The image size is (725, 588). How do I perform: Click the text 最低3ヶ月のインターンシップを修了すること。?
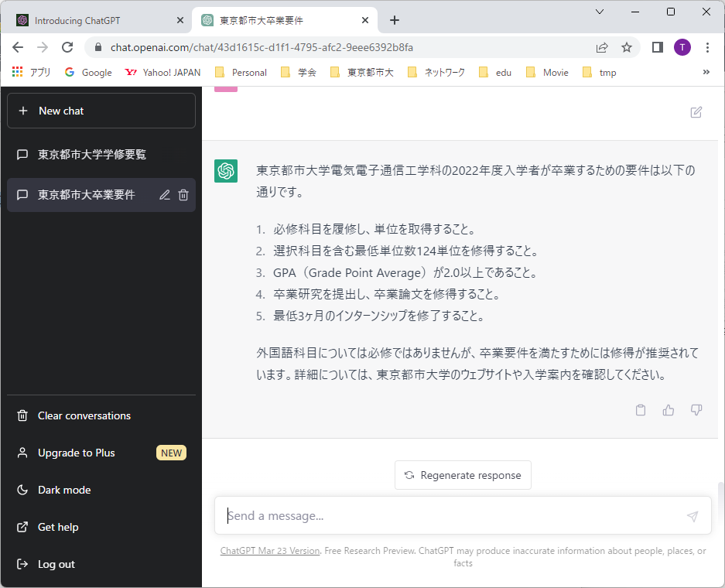tap(379, 316)
